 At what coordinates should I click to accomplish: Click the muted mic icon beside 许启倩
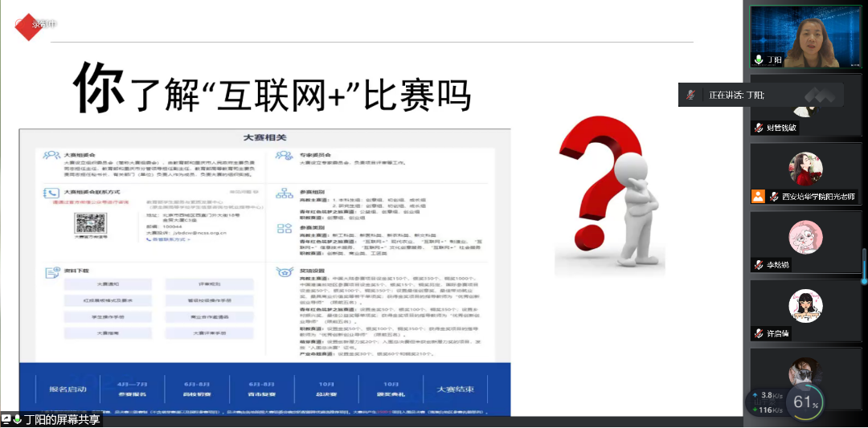tap(759, 333)
